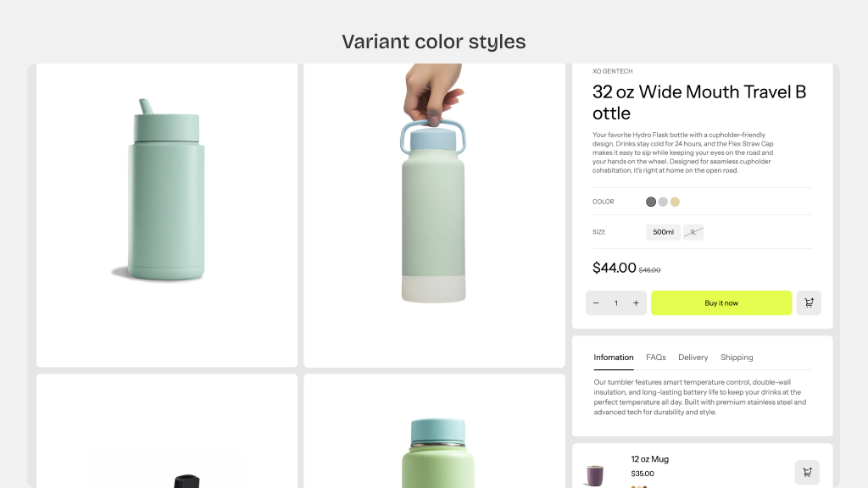Screen dimensions: 868x488
Task: Decrease quantity with the minus button
Action: point(596,303)
